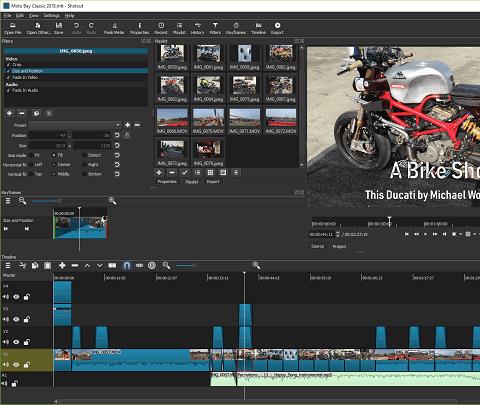The height and width of the screenshot is (405, 480).
Task: Save the project with the Save icon
Action: coord(59,28)
